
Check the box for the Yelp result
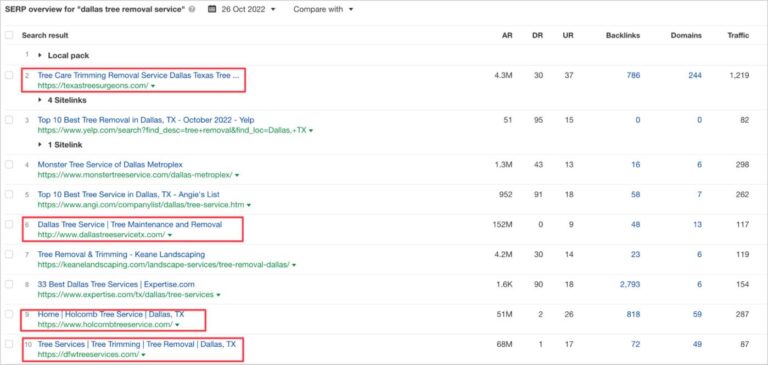9,120
